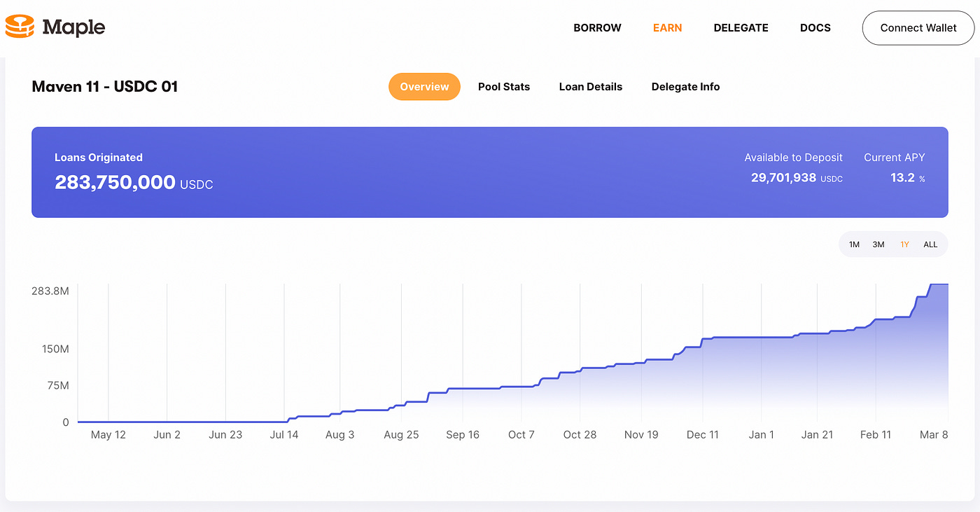The width and height of the screenshot is (980, 512).
Task: Click the Jan 1 x-axis date
Action: pyautogui.click(x=762, y=435)
